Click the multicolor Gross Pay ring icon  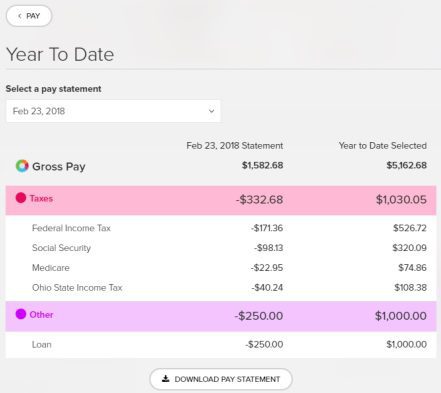(22, 166)
